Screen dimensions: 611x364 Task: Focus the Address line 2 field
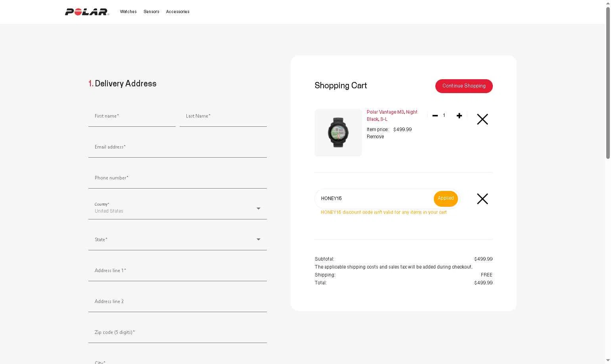click(178, 302)
